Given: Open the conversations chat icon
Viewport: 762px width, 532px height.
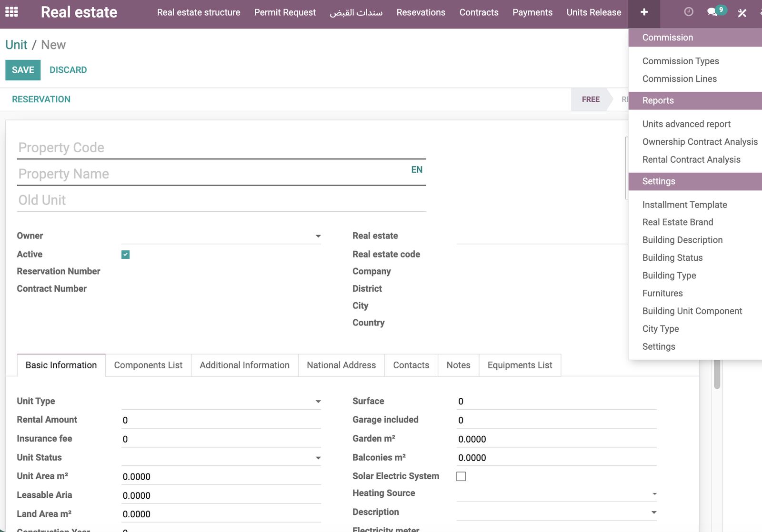Looking at the screenshot, I should [x=712, y=12].
